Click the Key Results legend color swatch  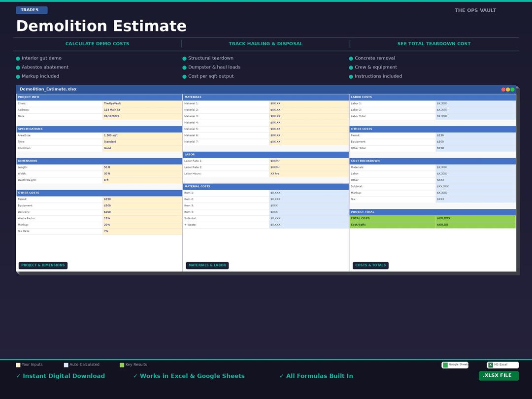click(122, 365)
